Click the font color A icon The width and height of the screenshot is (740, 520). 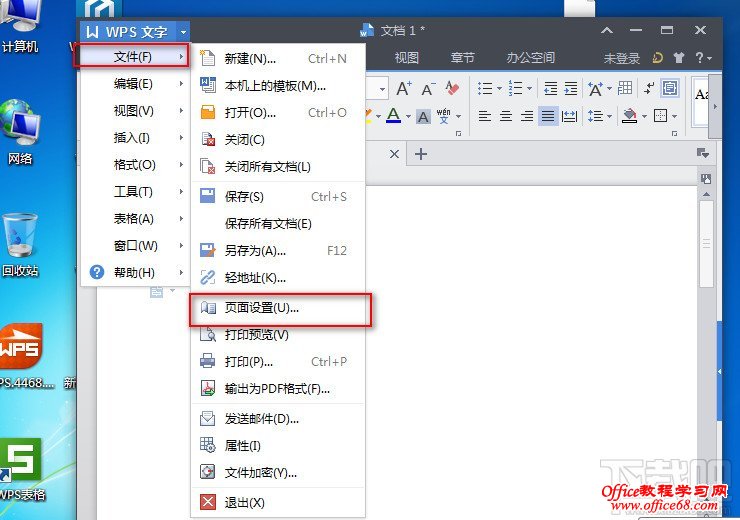(x=393, y=115)
